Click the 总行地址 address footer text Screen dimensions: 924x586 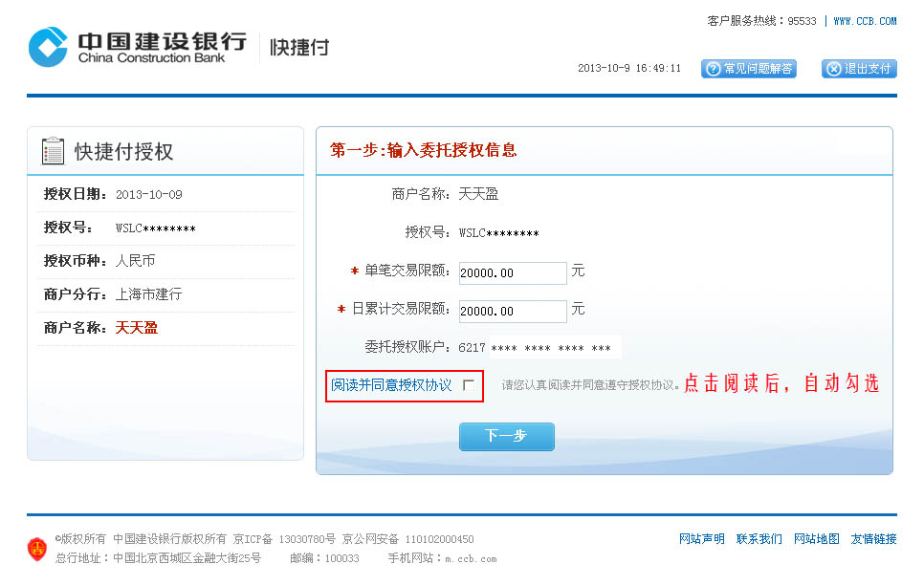coord(158,558)
